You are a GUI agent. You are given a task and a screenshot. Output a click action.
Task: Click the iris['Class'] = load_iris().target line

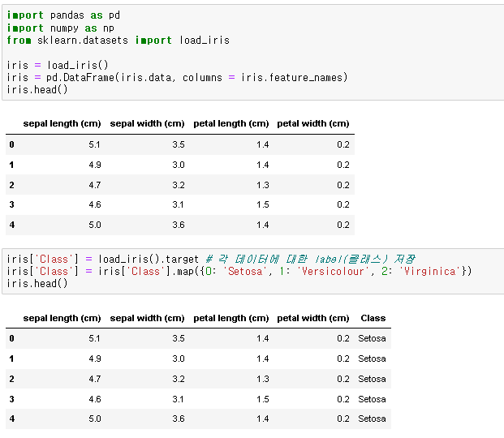point(103,259)
